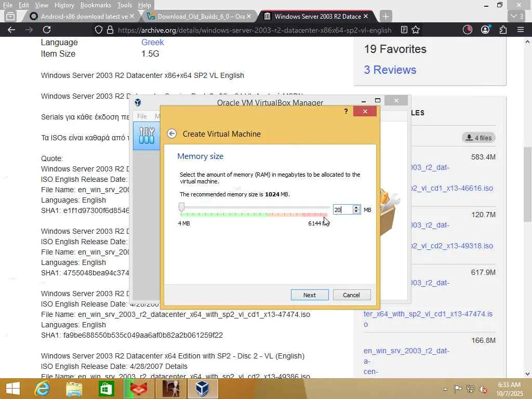
Task: Open Windows Start button
Action: click(13, 389)
